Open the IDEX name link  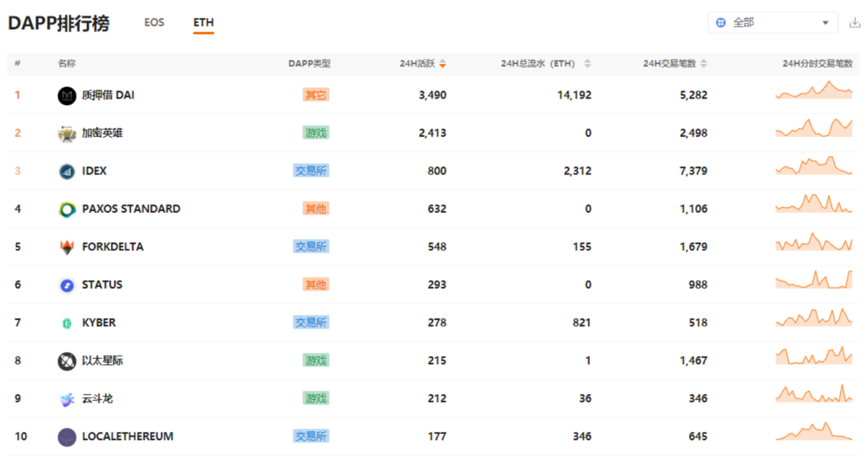point(94,171)
